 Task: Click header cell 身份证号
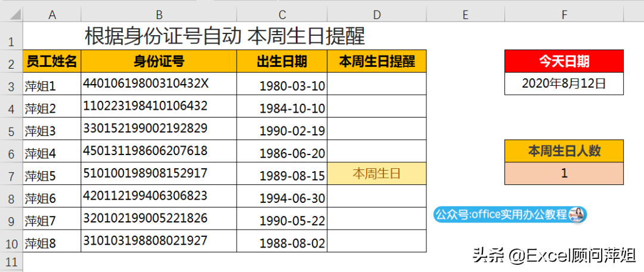click(159, 61)
